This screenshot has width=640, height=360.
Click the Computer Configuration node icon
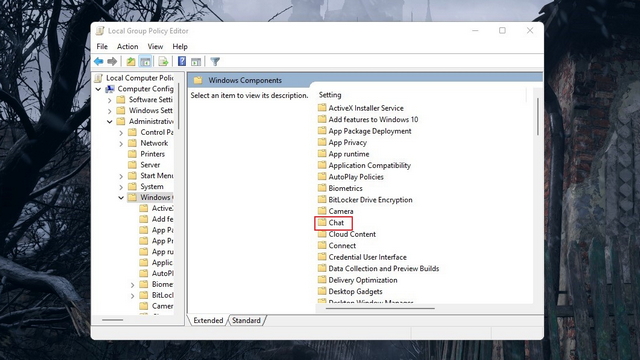[110, 89]
